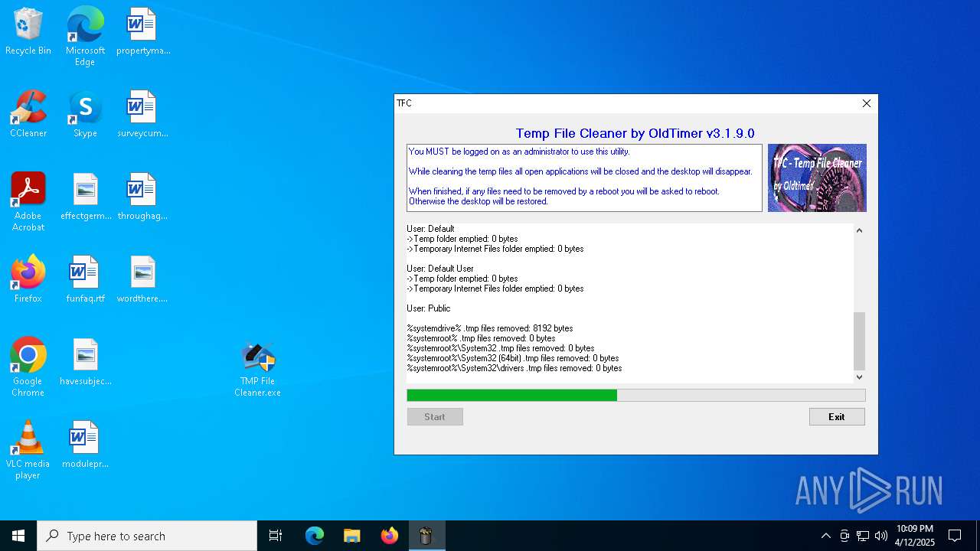Select the propertyma... Word document icon

click(x=142, y=31)
